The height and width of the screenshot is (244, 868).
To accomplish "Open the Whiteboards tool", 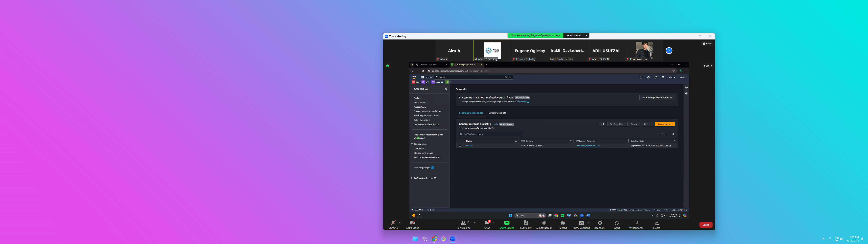I will pos(636,223).
